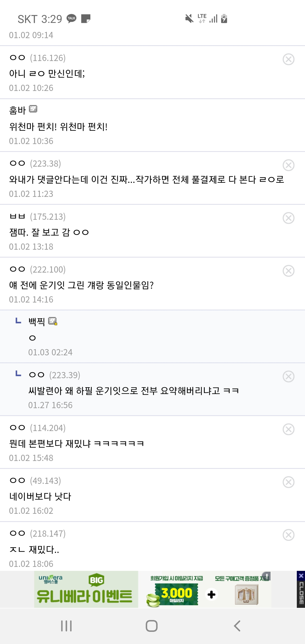Tap the 훔바 commenter nickname

point(18,110)
